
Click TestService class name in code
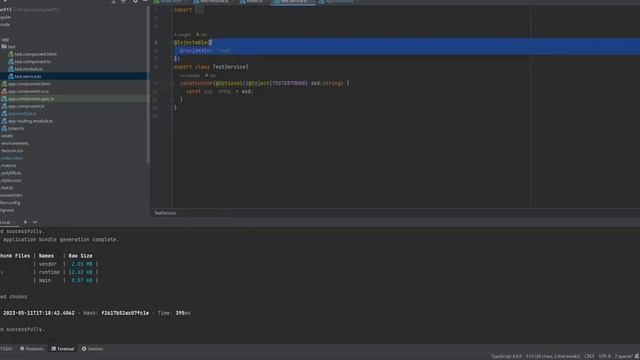coord(229,67)
